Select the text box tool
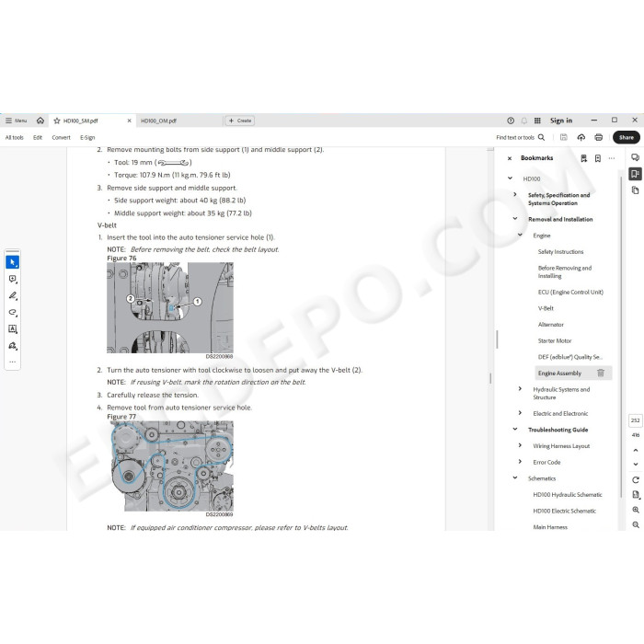This screenshot has height=644, width=644. click(12, 329)
